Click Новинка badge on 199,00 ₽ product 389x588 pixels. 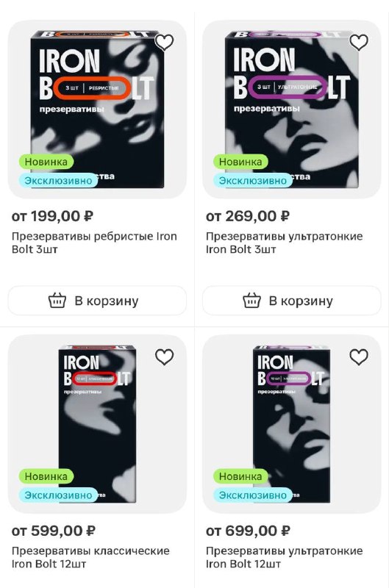pyautogui.click(x=46, y=162)
